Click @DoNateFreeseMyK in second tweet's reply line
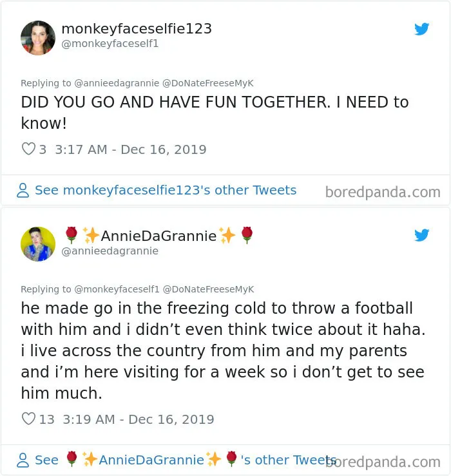Viewport: 451px width, 476px height. pos(208,289)
